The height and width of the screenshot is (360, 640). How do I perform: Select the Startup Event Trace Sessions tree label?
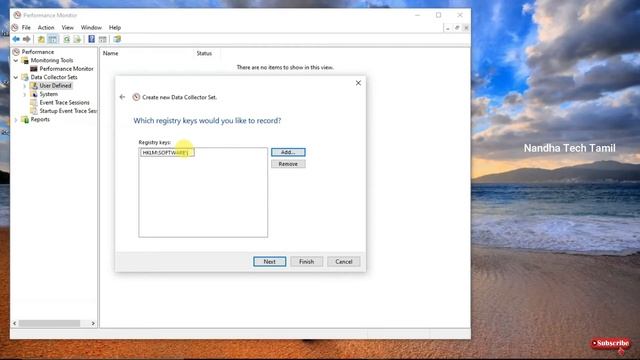click(68, 111)
